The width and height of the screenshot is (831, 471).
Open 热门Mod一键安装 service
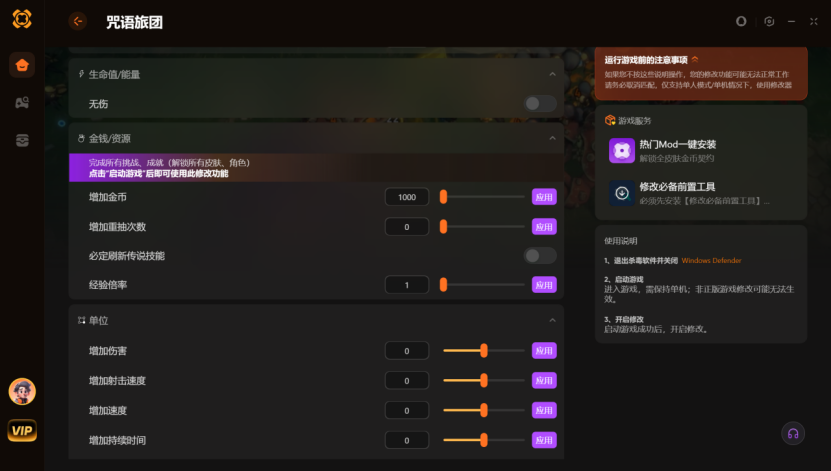tap(700, 151)
